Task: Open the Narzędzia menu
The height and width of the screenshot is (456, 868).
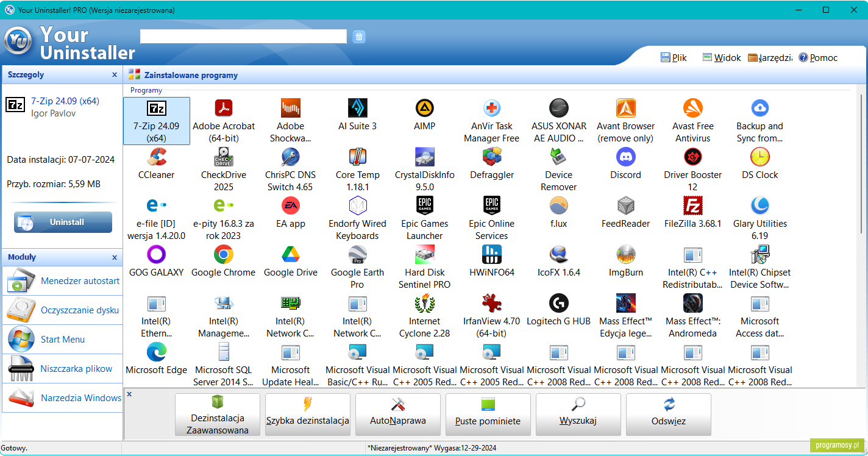Action: [770, 57]
